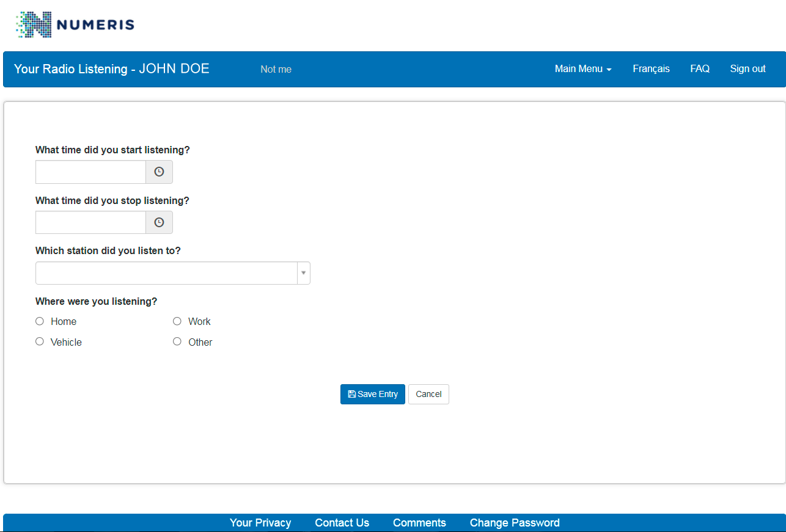Open clock picker for start listening time
Screen dimensions: 786x532
159,172
